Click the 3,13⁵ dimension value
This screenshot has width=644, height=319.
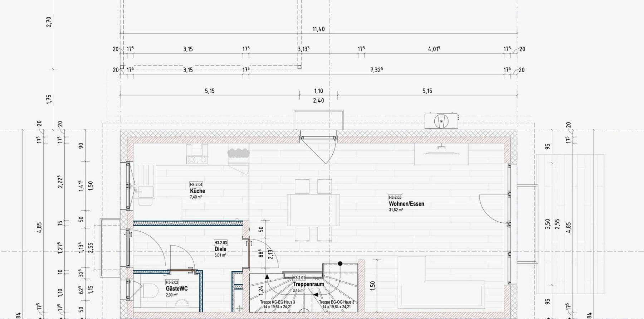303,49
